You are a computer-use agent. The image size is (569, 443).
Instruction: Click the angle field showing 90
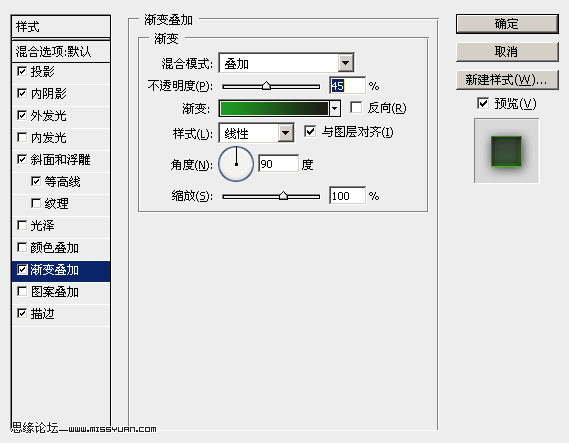pos(278,164)
